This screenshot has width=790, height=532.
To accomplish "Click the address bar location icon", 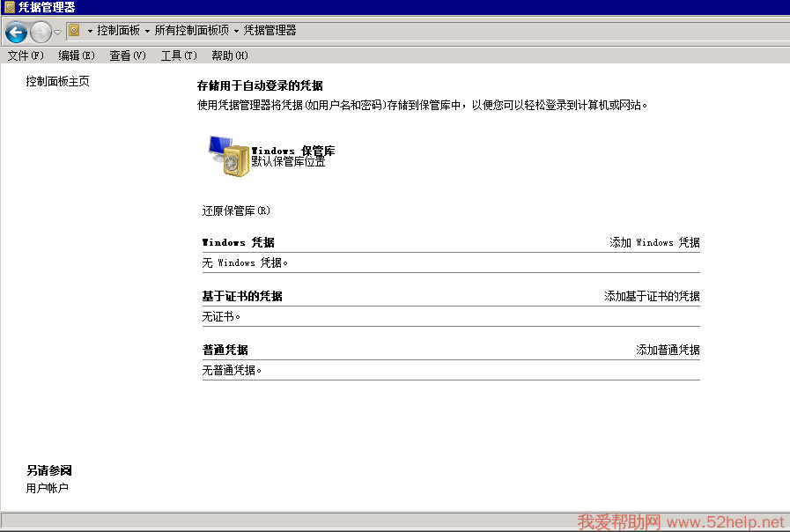I will 75,30.
